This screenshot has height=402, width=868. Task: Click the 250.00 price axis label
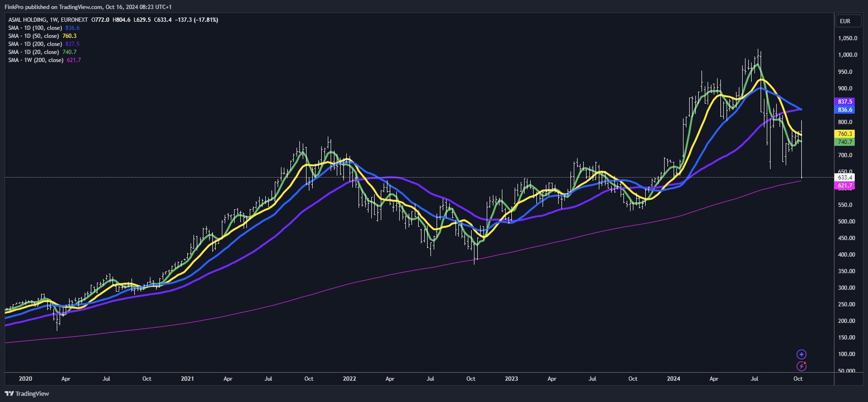click(x=846, y=304)
